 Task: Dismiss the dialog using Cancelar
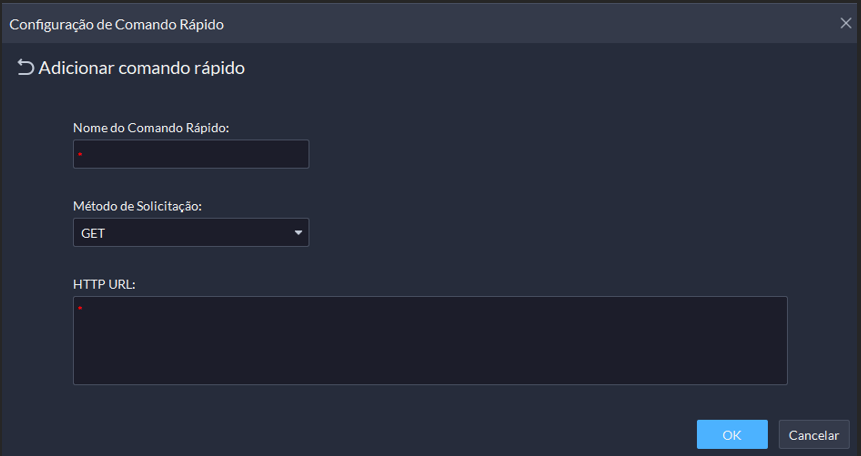[814, 435]
